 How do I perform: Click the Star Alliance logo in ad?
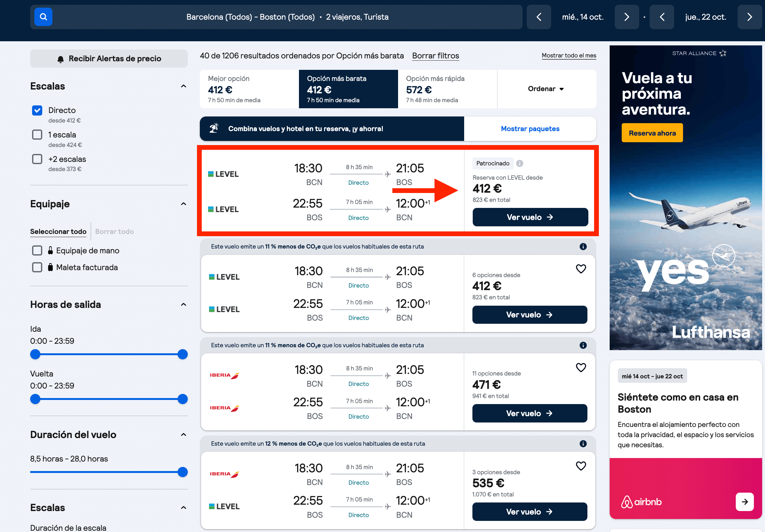pos(699,53)
